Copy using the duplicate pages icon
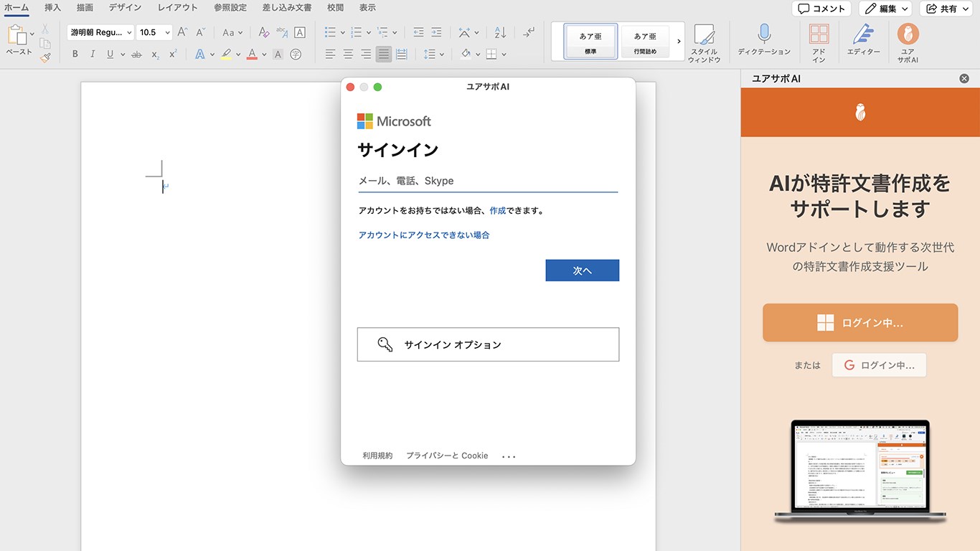The image size is (980, 551). (x=45, y=43)
